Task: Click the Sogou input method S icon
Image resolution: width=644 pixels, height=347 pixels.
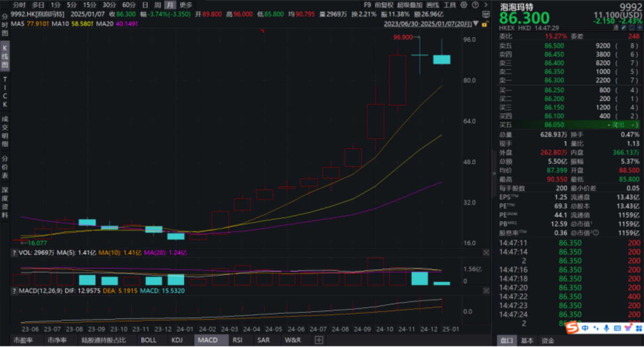Action: 571,329
